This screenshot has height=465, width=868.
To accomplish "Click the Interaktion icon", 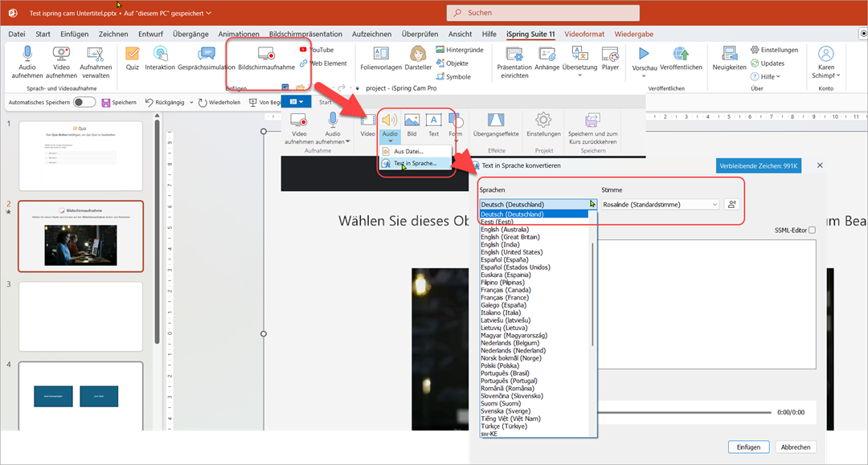I will [160, 55].
